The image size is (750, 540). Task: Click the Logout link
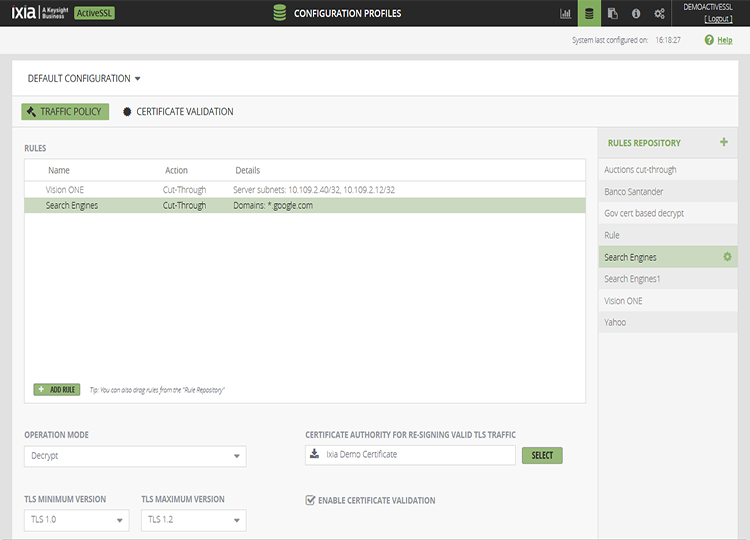pyautogui.click(x=718, y=19)
